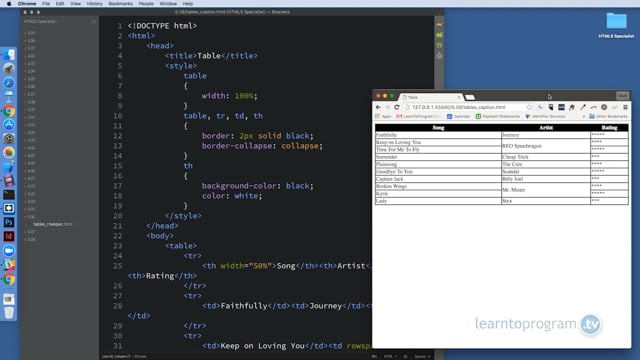Open Other Bookmarks folder in Chrome
640x360 pixels.
pos(608,116)
